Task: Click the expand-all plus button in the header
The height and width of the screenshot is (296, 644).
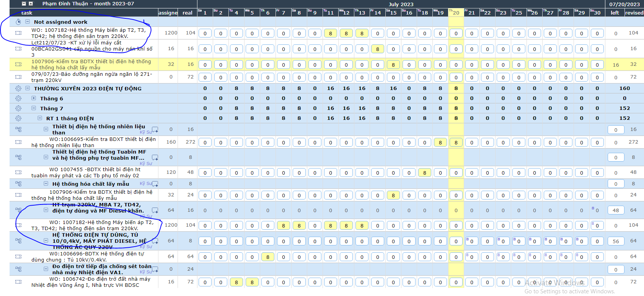Action: tap(31, 4)
